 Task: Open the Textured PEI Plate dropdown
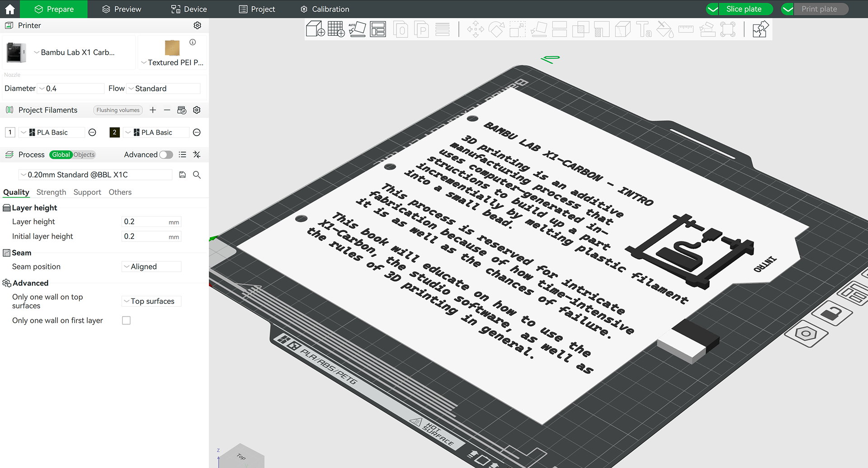pyautogui.click(x=172, y=62)
